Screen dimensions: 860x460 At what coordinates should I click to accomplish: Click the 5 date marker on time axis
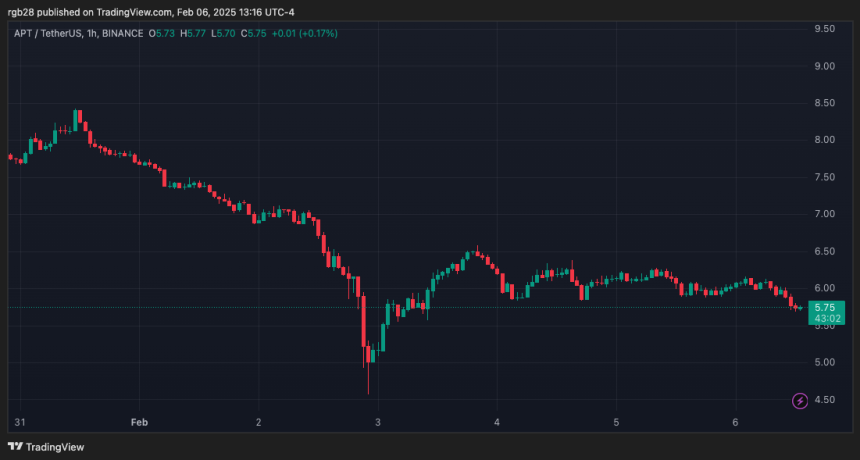(616, 422)
